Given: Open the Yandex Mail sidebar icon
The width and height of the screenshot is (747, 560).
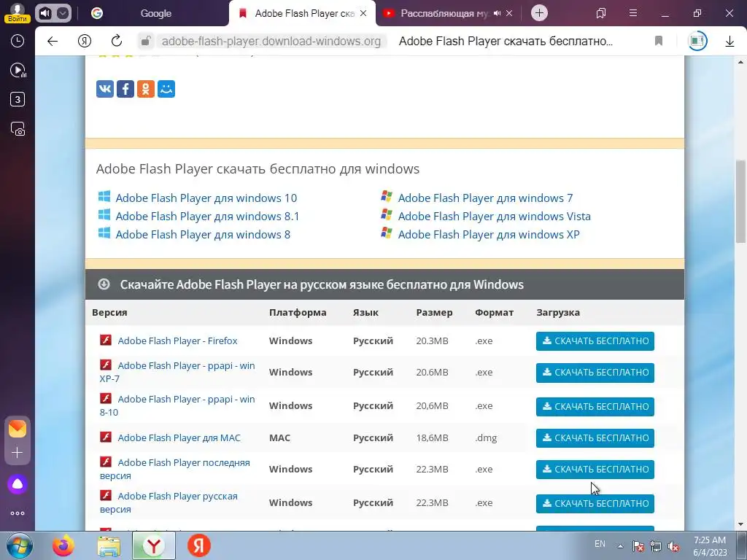Looking at the screenshot, I should pyautogui.click(x=18, y=429).
